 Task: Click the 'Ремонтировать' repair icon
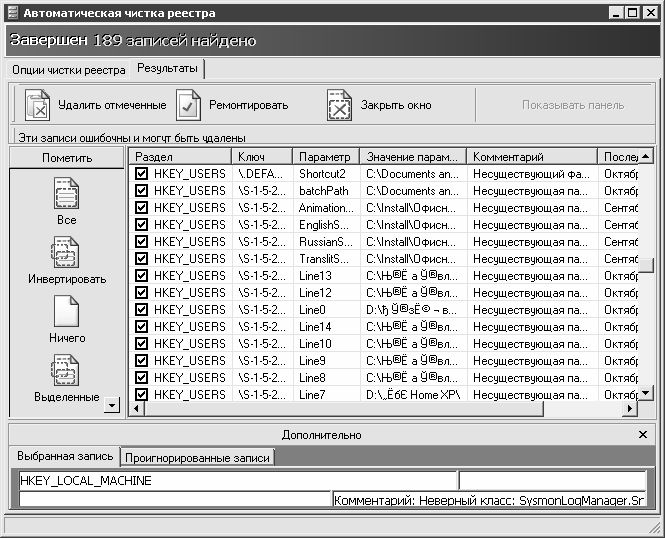tap(189, 105)
